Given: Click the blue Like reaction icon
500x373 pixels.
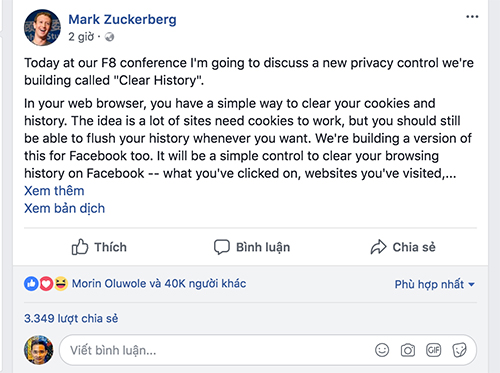Looking at the screenshot, I should (x=31, y=284).
